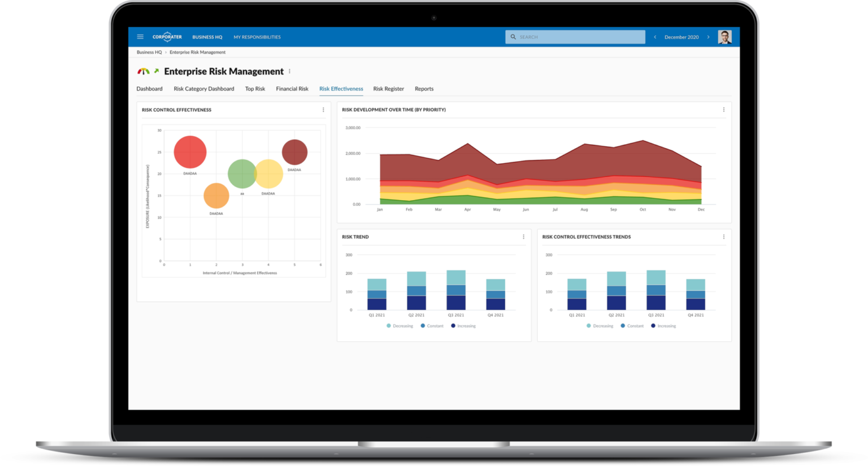Open Risk Control Effectiveness Trends panel options
The width and height of the screenshot is (868, 466).
[x=724, y=237]
